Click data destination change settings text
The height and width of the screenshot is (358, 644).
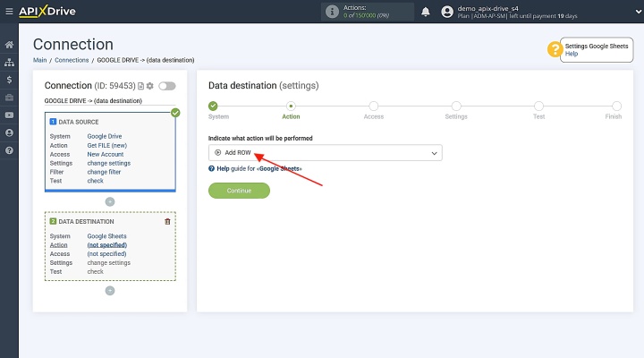tap(109, 262)
